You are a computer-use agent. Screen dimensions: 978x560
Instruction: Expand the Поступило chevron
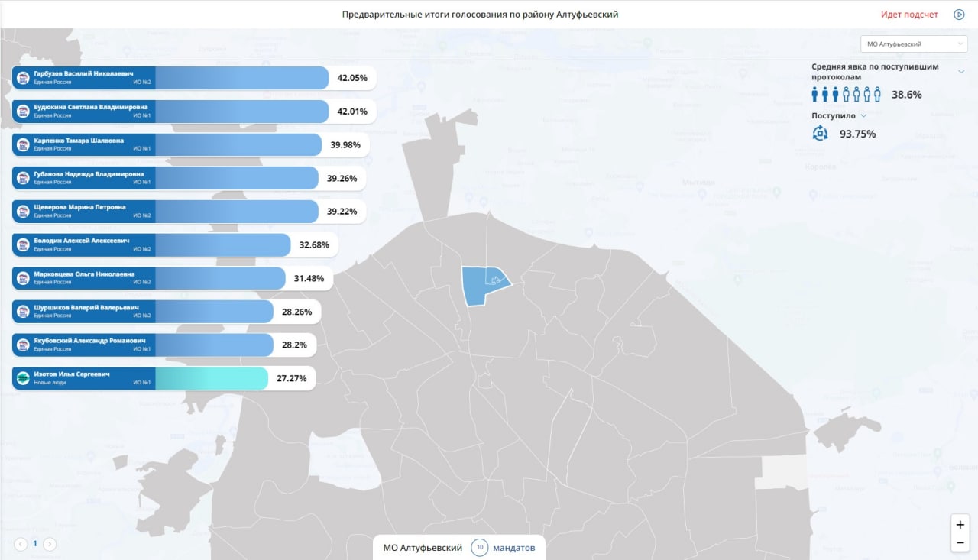[x=863, y=116]
